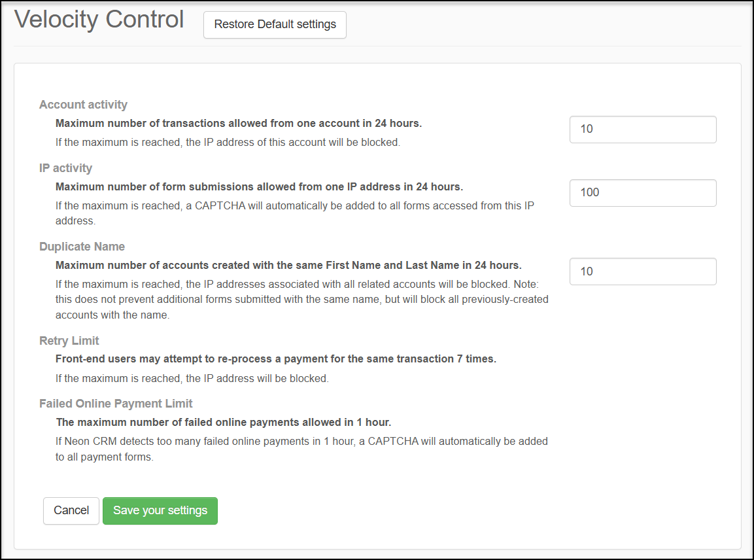
Task: Click the Restore Default settings button
Action: coord(275,25)
